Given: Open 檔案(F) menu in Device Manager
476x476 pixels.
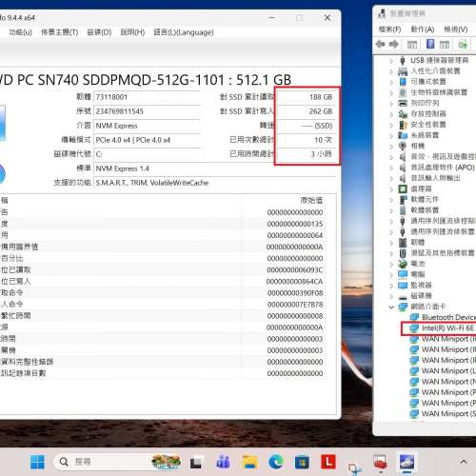Looking at the screenshot, I should point(389,30).
